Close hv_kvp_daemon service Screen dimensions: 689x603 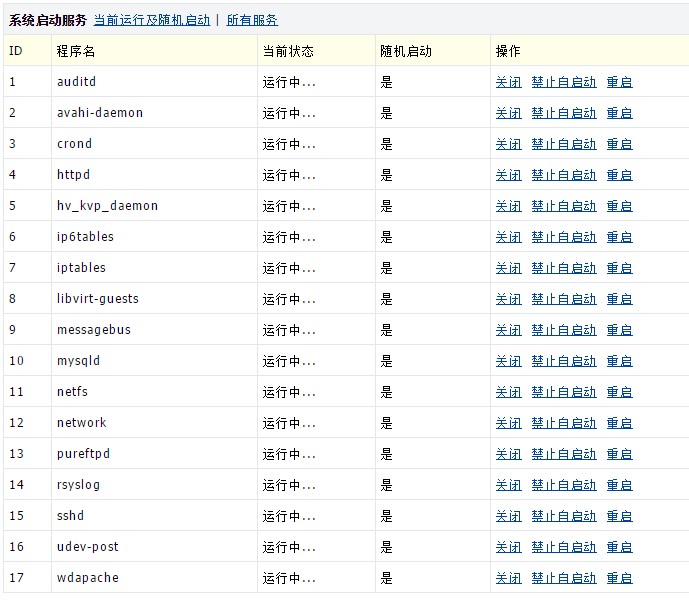[x=508, y=206]
